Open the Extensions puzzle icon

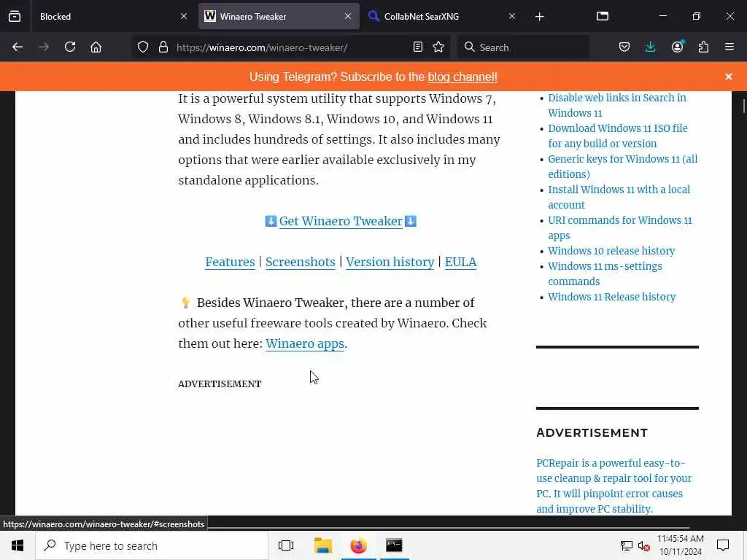coord(703,47)
